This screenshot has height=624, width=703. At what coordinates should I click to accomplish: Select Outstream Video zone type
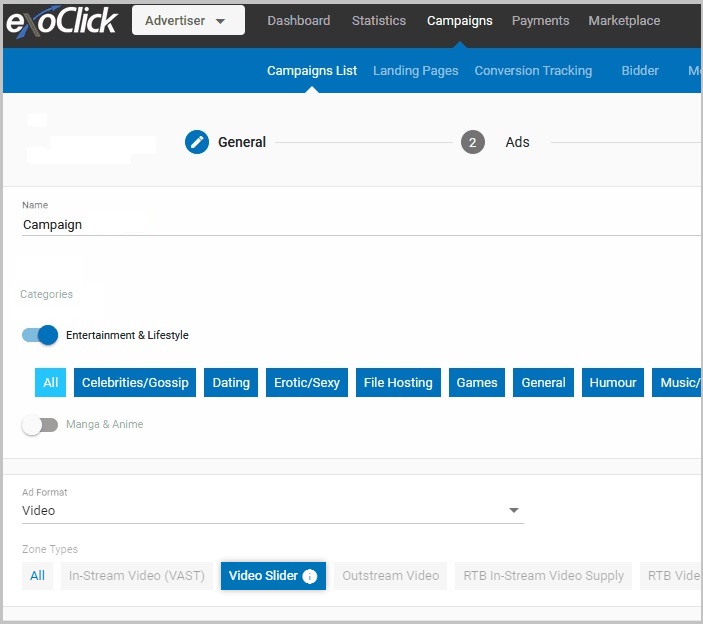pyautogui.click(x=391, y=576)
